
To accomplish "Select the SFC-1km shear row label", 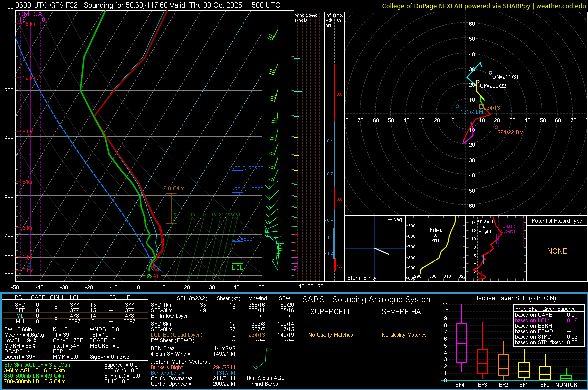I will coord(162,305).
